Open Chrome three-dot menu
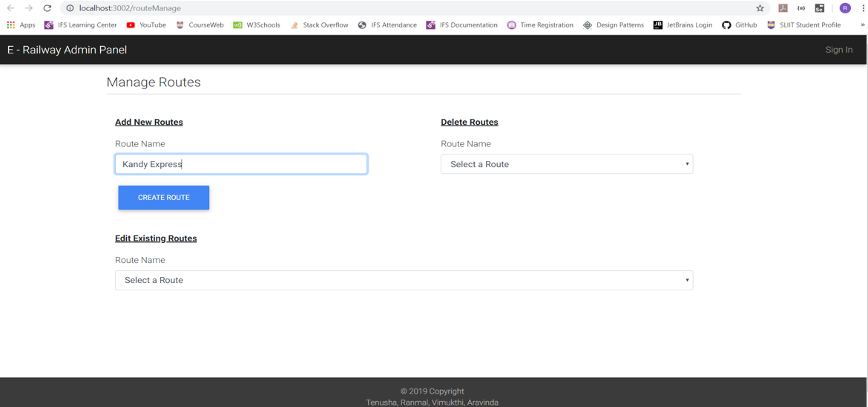 [863, 8]
